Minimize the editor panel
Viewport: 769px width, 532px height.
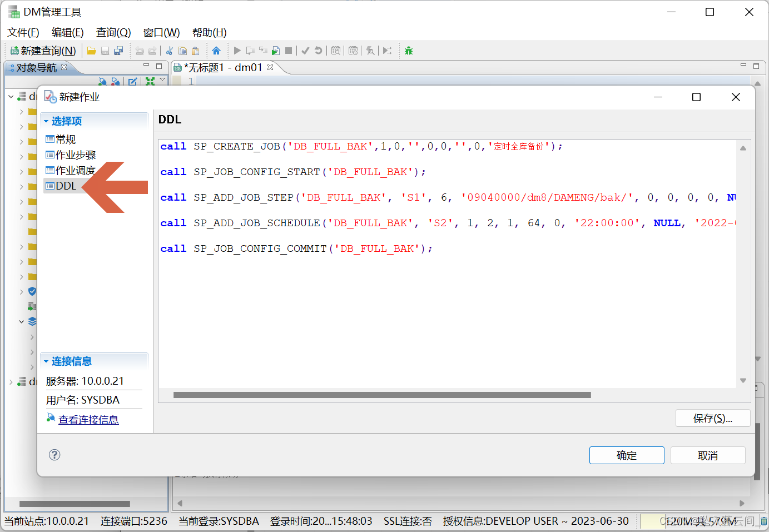pyautogui.click(x=743, y=65)
